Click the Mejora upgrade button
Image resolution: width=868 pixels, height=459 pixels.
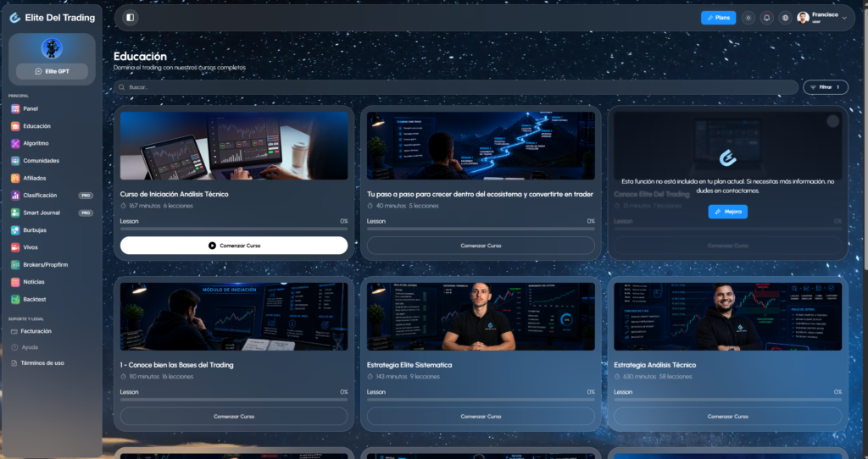point(727,212)
